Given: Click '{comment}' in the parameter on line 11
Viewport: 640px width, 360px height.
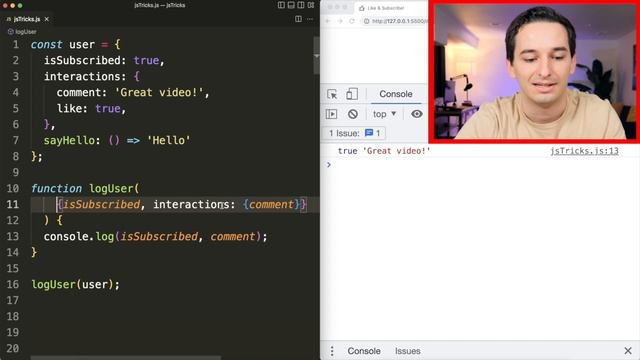Looking at the screenshot, I should 271,204.
